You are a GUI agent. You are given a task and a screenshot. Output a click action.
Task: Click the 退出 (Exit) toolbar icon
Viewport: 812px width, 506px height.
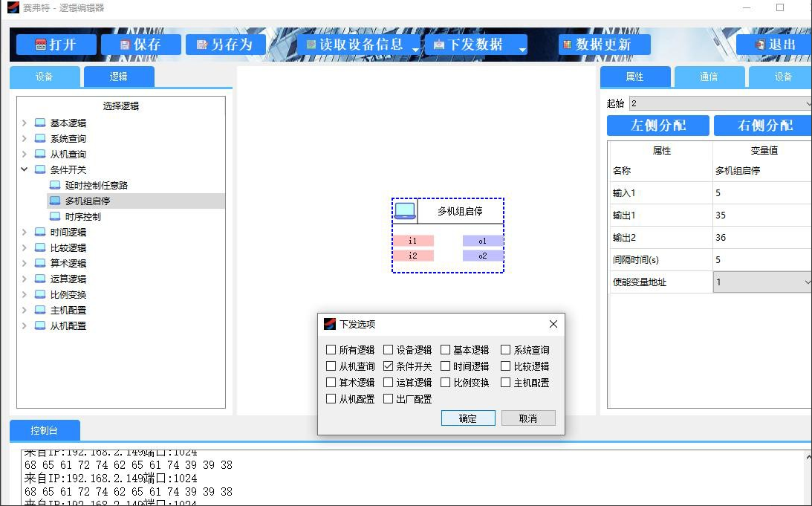tap(760, 45)
